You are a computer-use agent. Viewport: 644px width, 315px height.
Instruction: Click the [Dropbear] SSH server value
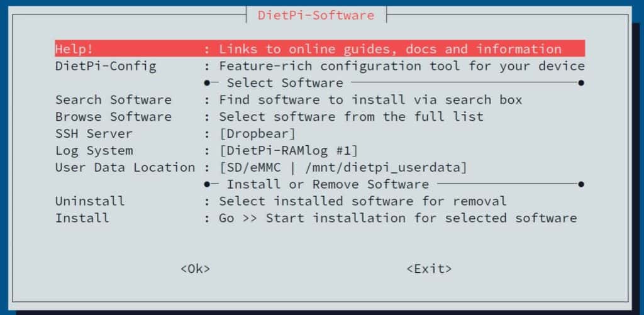(257, 134)
